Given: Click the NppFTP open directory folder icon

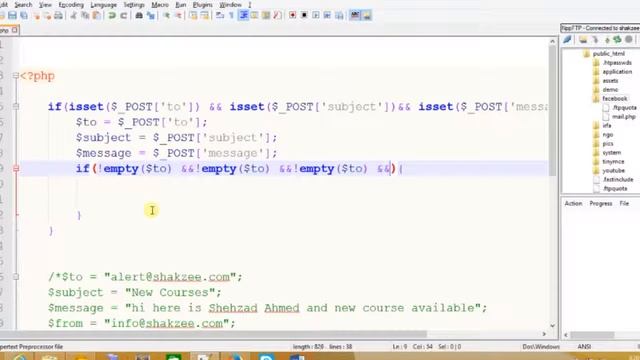Looking at the screenshot, I should tap(583, 40).
